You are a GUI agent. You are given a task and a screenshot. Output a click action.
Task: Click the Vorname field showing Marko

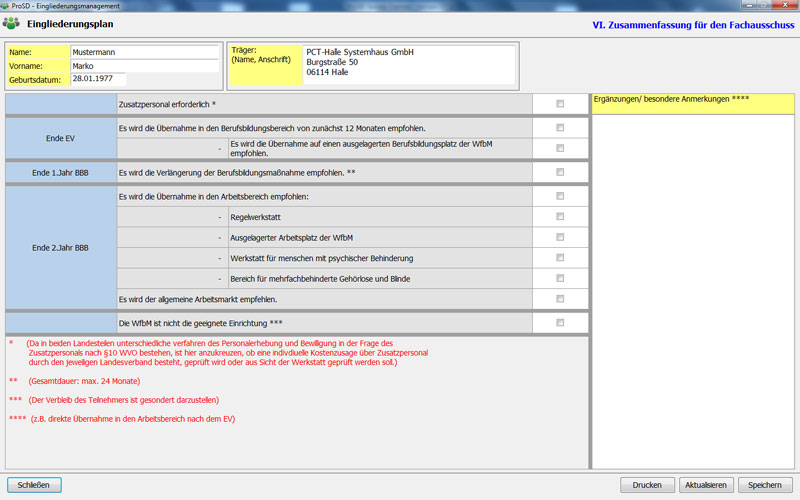pyautogui.click(x=143, y=65)
